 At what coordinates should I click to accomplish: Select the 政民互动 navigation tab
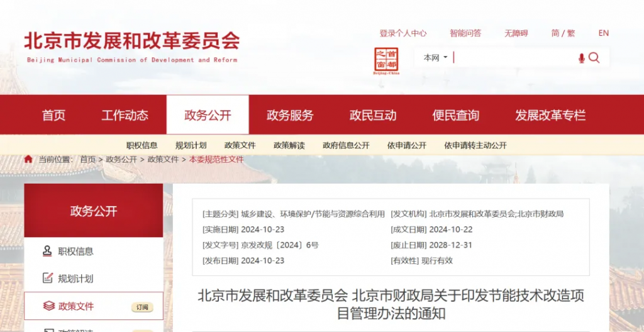click(x=373, y=116)
